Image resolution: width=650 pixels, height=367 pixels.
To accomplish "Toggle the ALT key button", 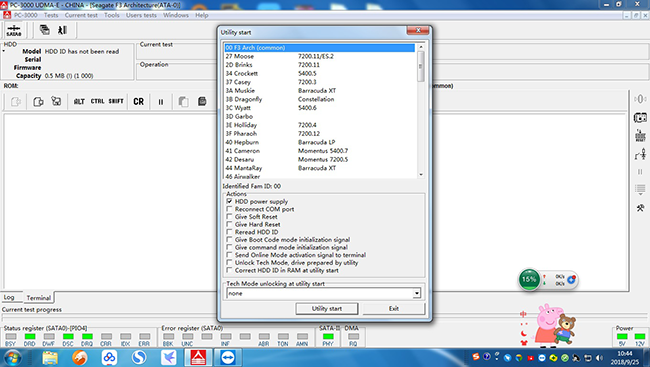I will (79, 101).
